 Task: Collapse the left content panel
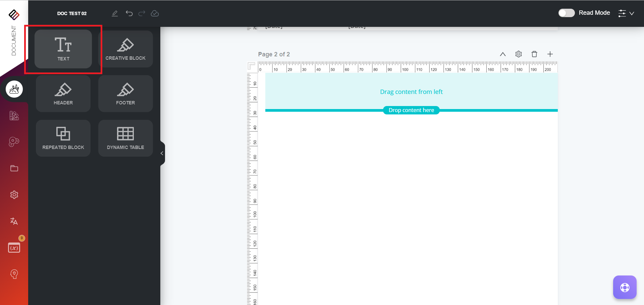click(x=162, y=153)
